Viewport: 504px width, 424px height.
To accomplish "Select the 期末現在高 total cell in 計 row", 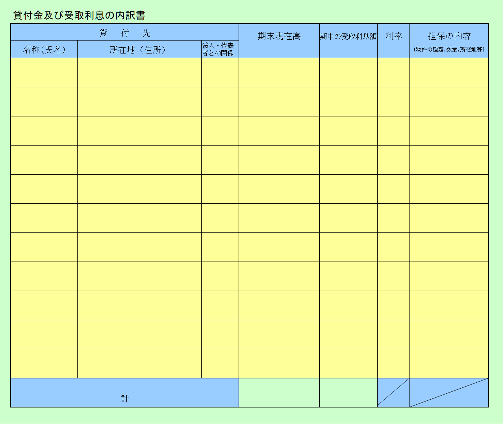I will click(x=279, y=393).
